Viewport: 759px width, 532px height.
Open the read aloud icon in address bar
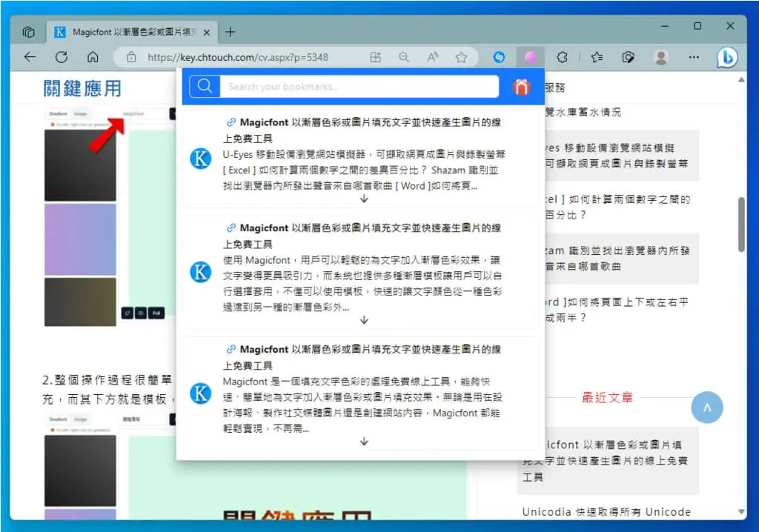[433, 57]
